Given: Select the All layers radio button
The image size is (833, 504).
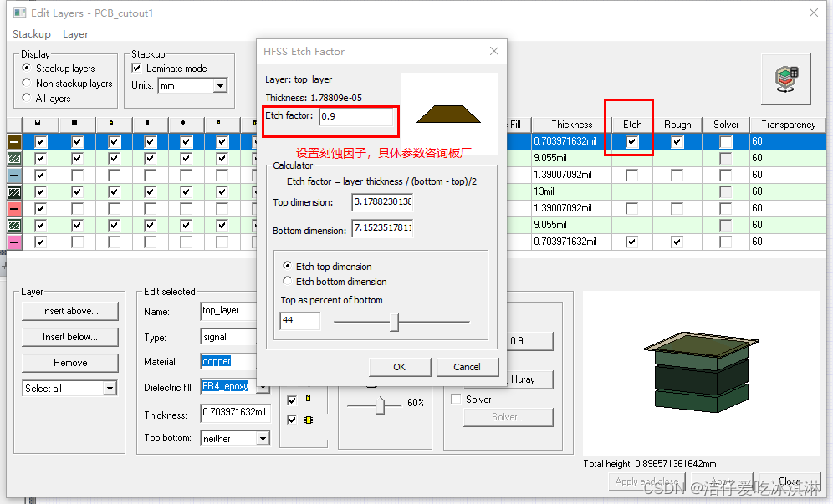Looking at the screenshot, I should (x=27, y=98).
